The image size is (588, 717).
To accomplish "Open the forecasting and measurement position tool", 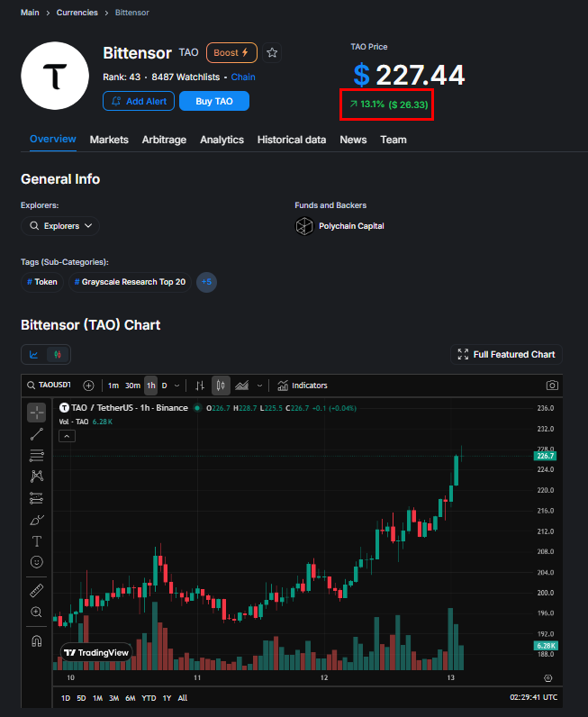I will pos(37,497).
